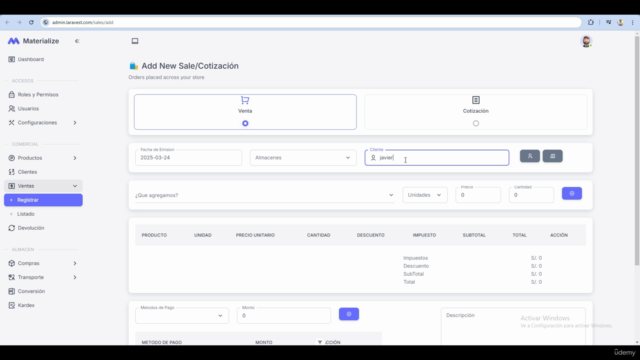The height and width of the screenshot is (360, 640).
Task: Click the Roles y Permisos lock icon
Action: coord(11,94)
